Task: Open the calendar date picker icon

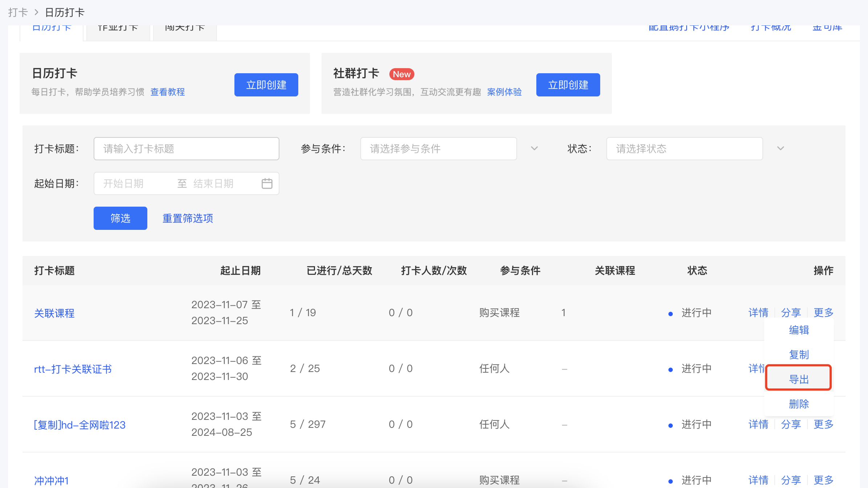Action: (x=267, y=183)
